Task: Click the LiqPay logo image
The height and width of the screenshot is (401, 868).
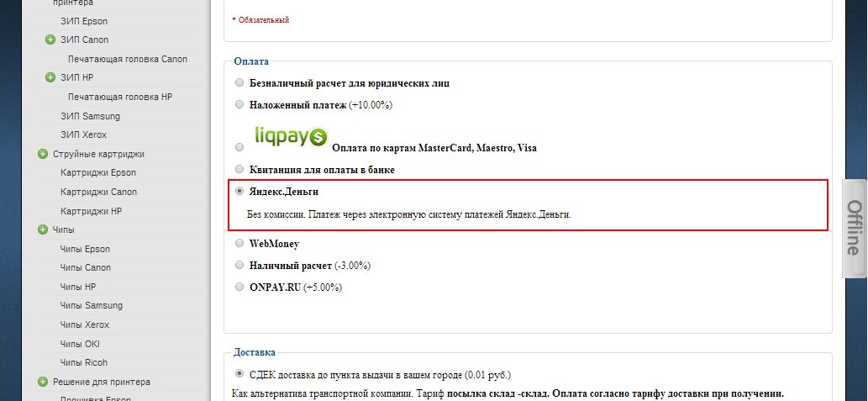Action: pyautogui.click(x=291, y=135)
